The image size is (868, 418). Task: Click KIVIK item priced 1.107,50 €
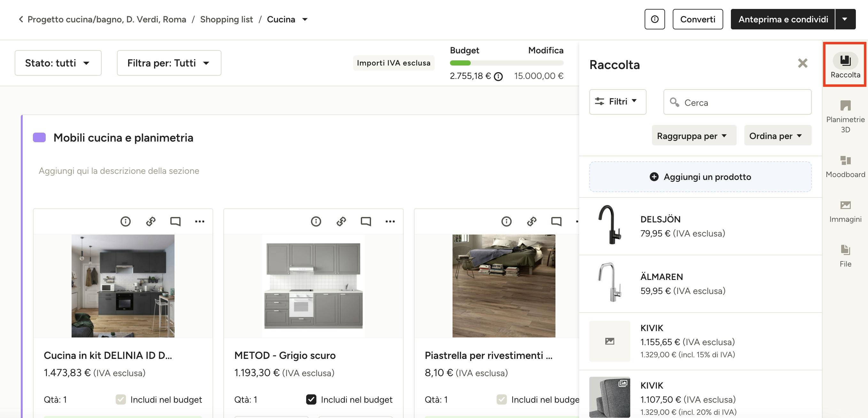coord(700,395)
